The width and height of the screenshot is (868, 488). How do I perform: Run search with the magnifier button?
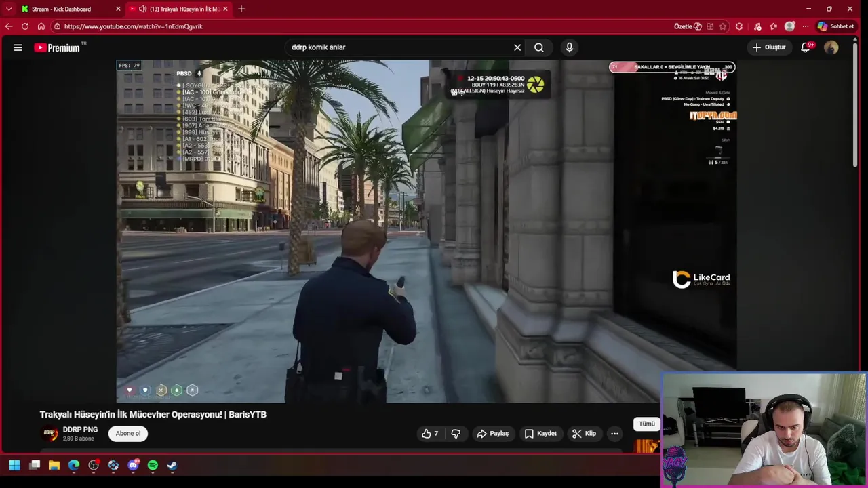pyautogui.click(x=539, y=47)
